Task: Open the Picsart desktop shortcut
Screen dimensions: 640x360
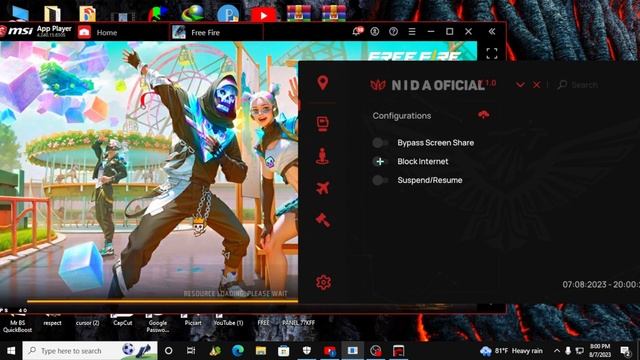Action: point(193,320)
